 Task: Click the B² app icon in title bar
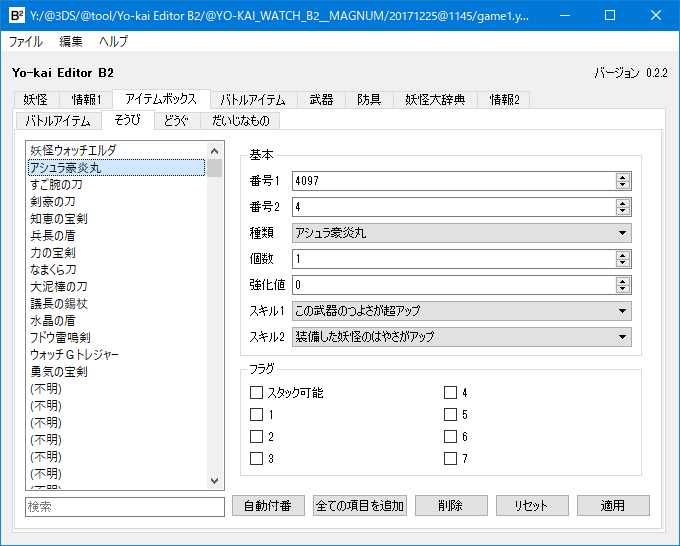(x=16, y=16)
